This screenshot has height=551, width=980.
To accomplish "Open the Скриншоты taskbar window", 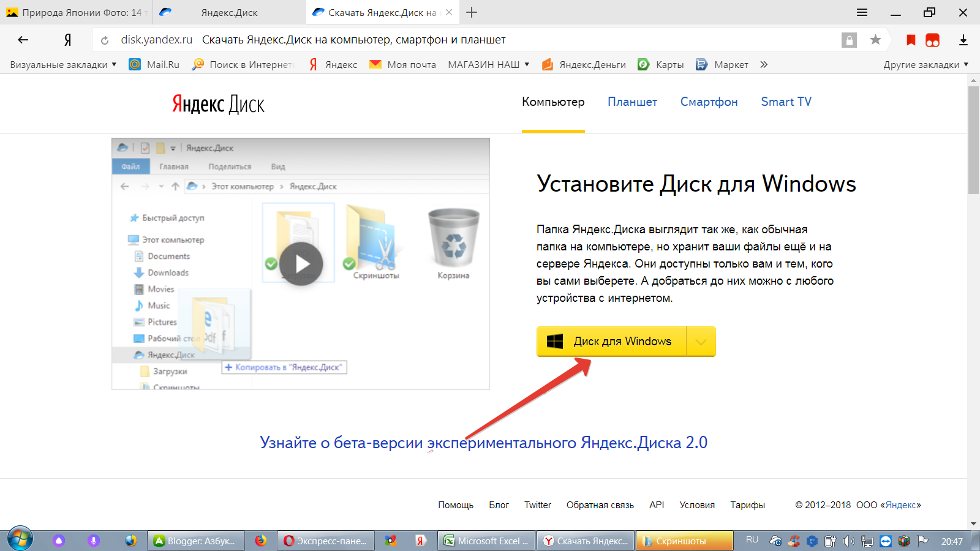I will [684, 541].
